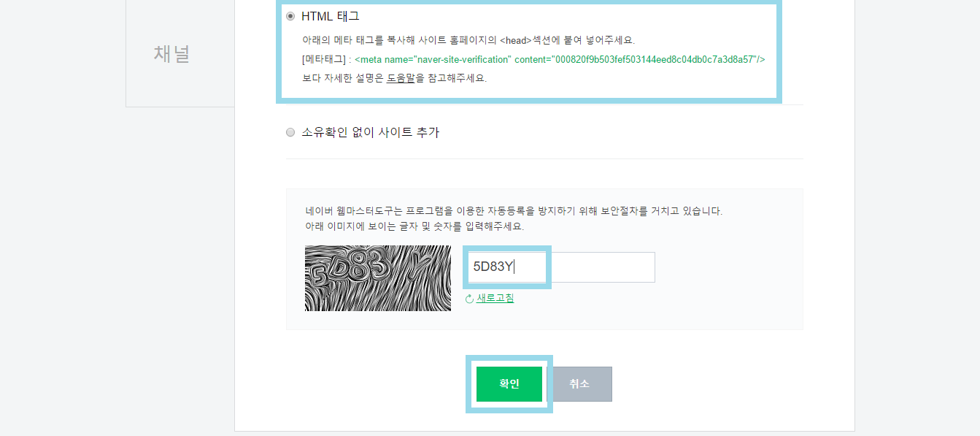Click the empty right part of captcha field

(603, 267)
